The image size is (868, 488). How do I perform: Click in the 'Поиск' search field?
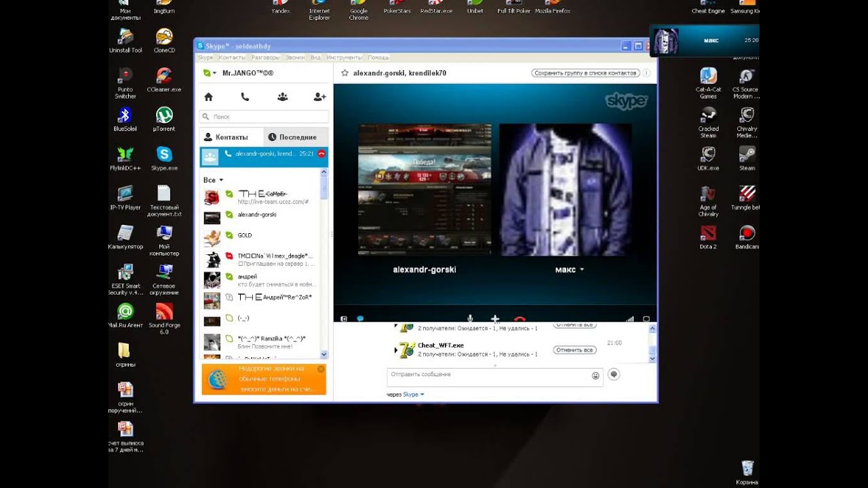[264, 117]
